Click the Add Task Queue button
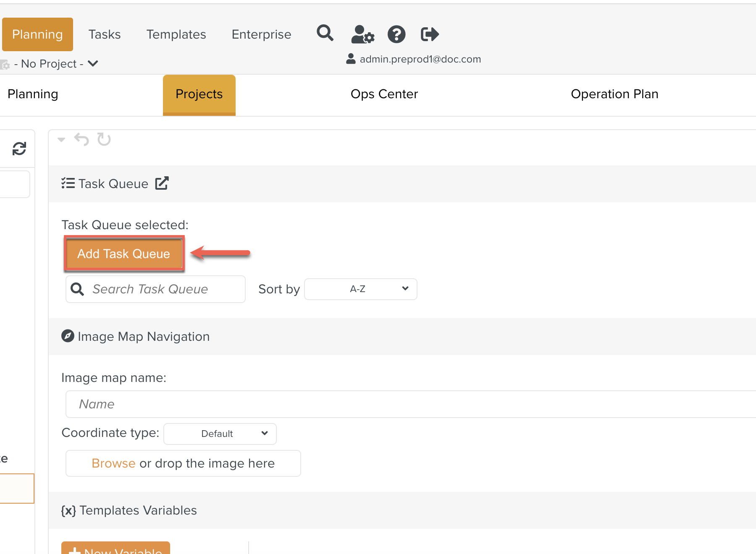Viewport: 756px width, 554px height. [123, 254]
